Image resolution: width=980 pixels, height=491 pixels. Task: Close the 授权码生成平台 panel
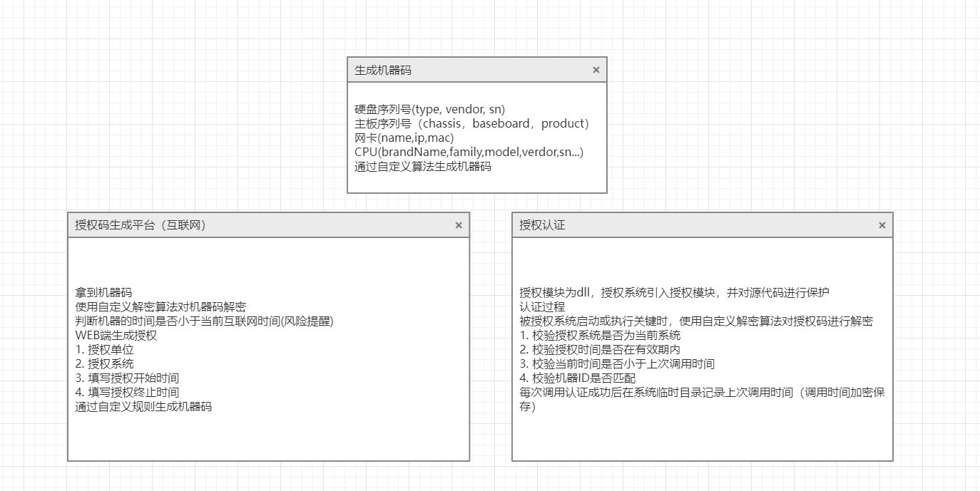coord(459,225)
